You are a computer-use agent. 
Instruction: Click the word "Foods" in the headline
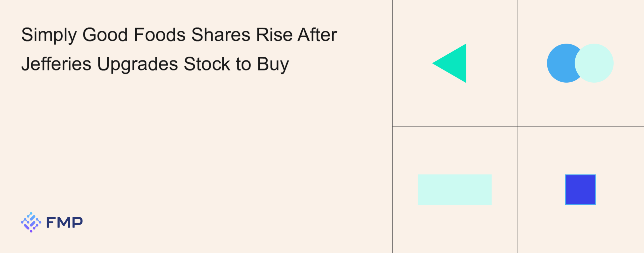tap(160, 35)
